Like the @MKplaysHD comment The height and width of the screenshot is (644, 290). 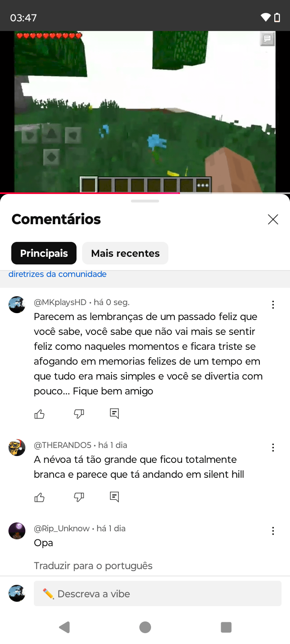point(39,414)
